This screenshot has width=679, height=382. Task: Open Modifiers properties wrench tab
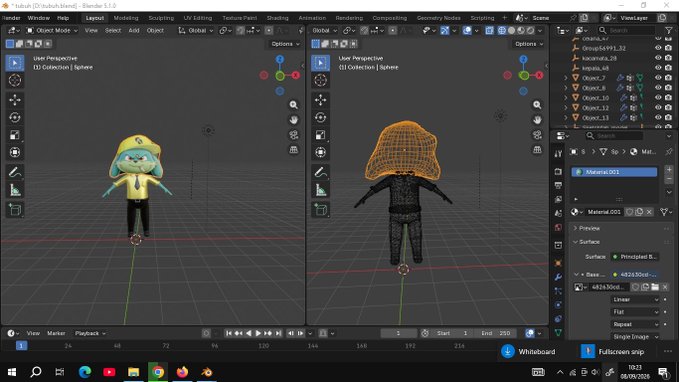(x=558, y=277)
